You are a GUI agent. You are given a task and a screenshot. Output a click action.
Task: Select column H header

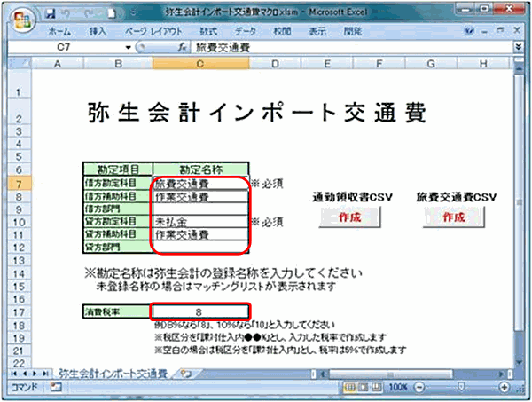483,64
